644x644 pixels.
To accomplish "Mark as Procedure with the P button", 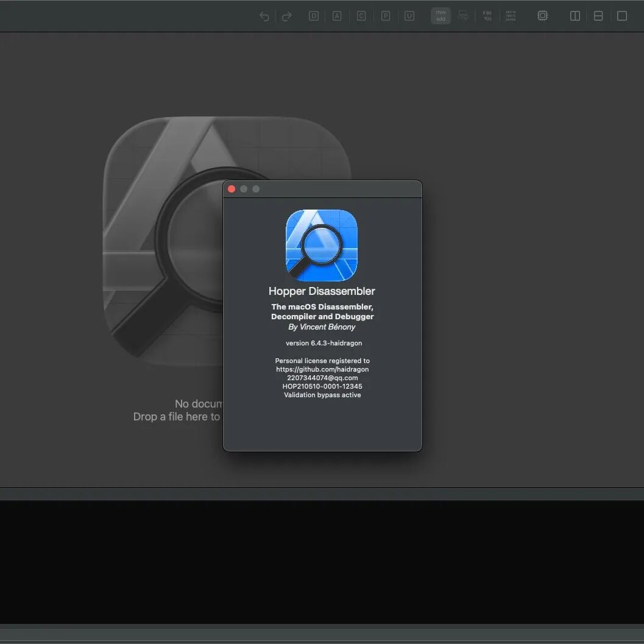I will click(385, 16).
